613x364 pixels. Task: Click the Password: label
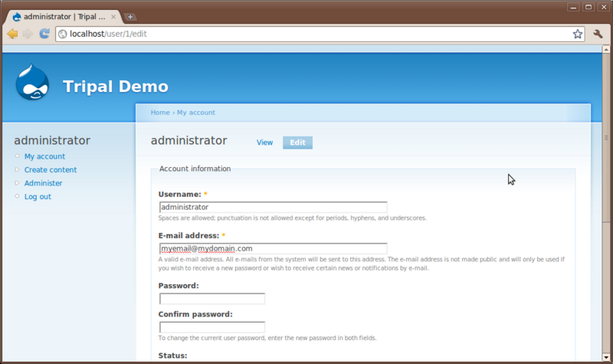click(179, 286)
